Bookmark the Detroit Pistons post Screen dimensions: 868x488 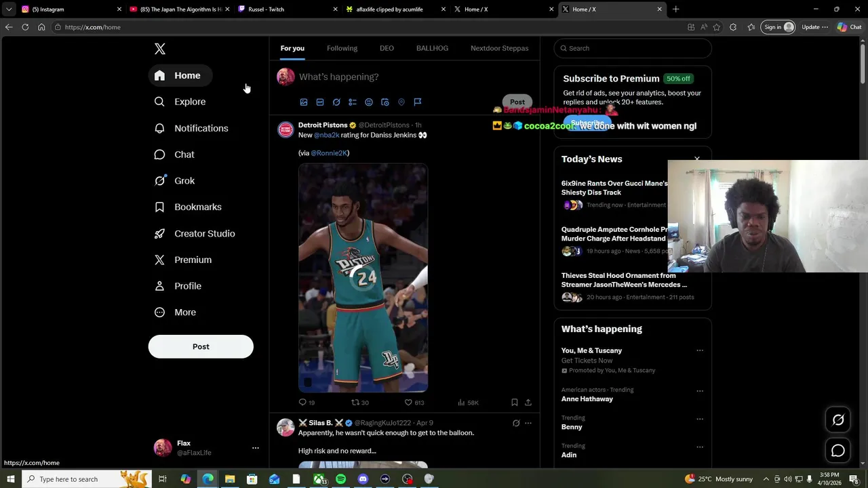tap(515, 403)
